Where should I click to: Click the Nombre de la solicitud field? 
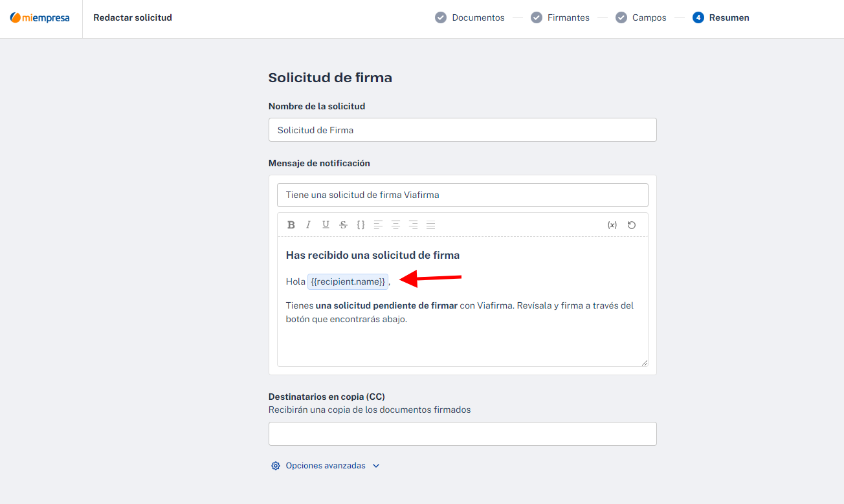(x=463, y=129)
